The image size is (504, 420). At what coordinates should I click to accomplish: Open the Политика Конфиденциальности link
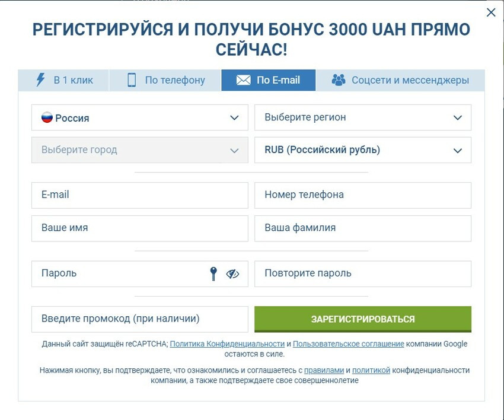227,344
